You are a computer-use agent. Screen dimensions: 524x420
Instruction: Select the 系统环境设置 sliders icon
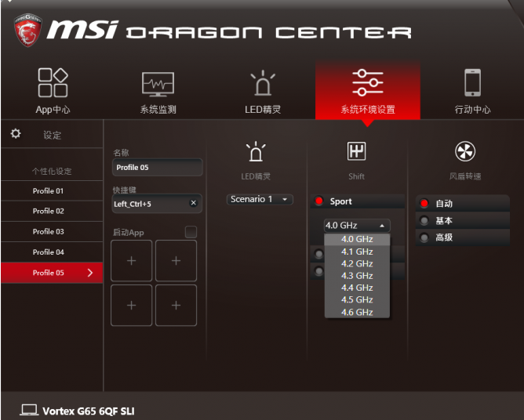368,82
